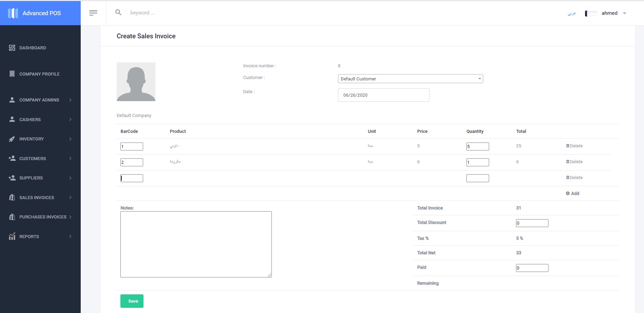Click the Inventory rocket icon
Image resolution: width=644 pixels, height=313 pixels.
coord(12,139)
